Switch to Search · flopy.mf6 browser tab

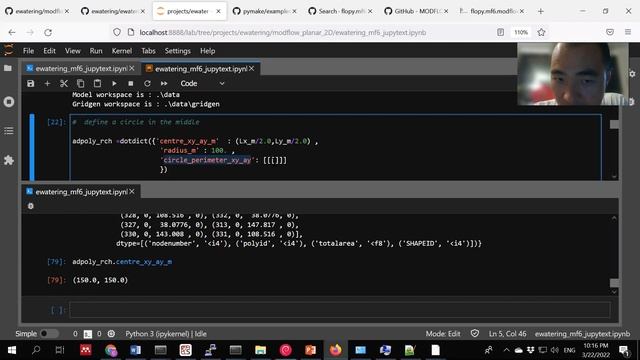coord(341,11)
